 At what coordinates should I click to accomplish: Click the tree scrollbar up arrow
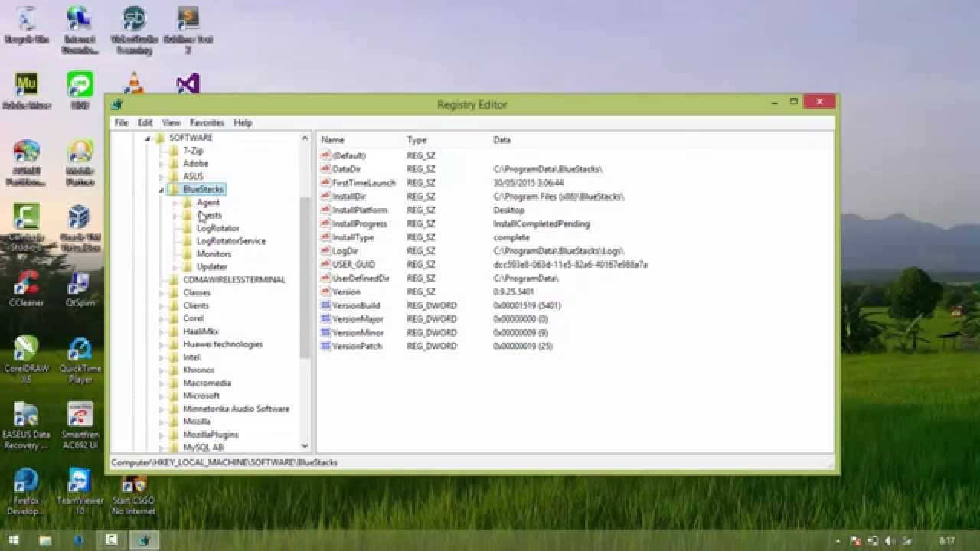click(x=305, y=139)
